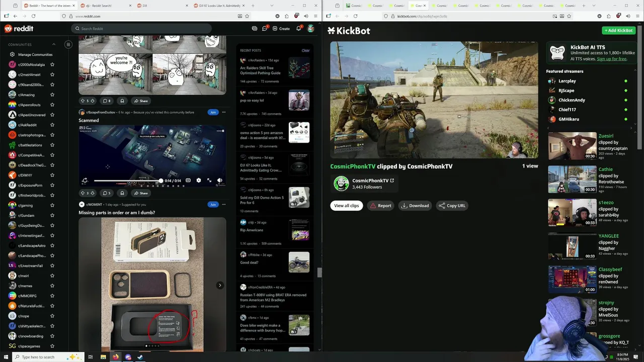Click the KickBot logo

coord(349,31)
